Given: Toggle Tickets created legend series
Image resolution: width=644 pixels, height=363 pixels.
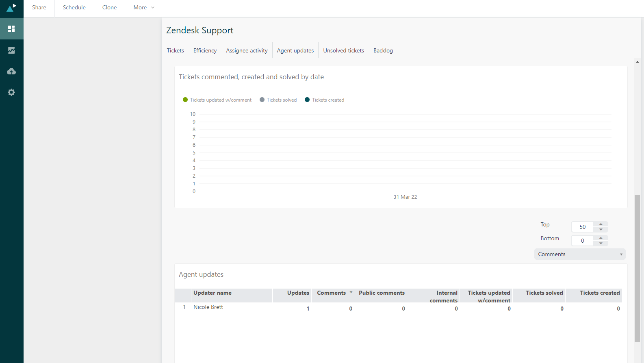Looking at the screenshot, I should [x=325, y=100].
